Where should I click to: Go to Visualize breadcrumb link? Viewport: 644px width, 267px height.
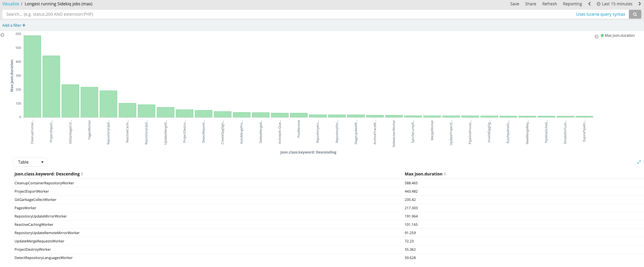(x=11, y=4)
